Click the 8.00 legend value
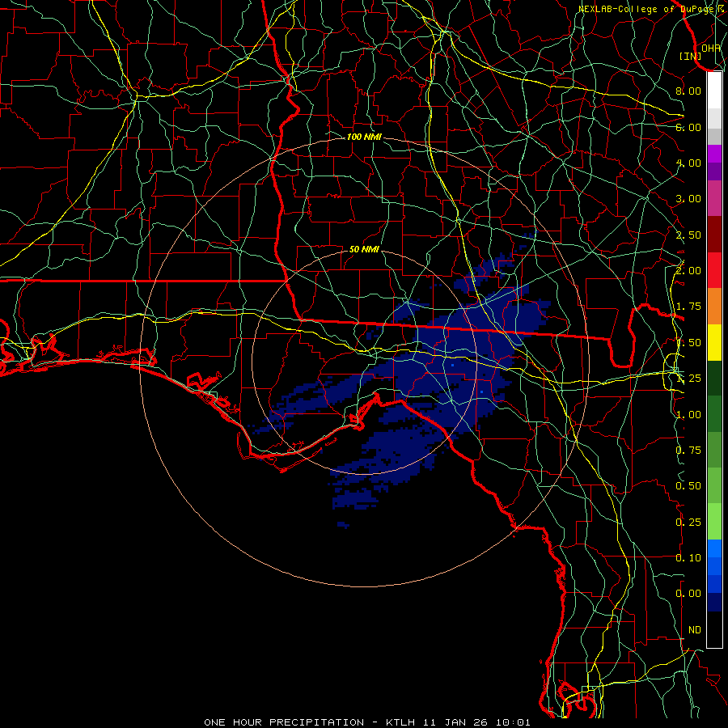The height and width of the screenshot is (728, 728). click(688, 91)
